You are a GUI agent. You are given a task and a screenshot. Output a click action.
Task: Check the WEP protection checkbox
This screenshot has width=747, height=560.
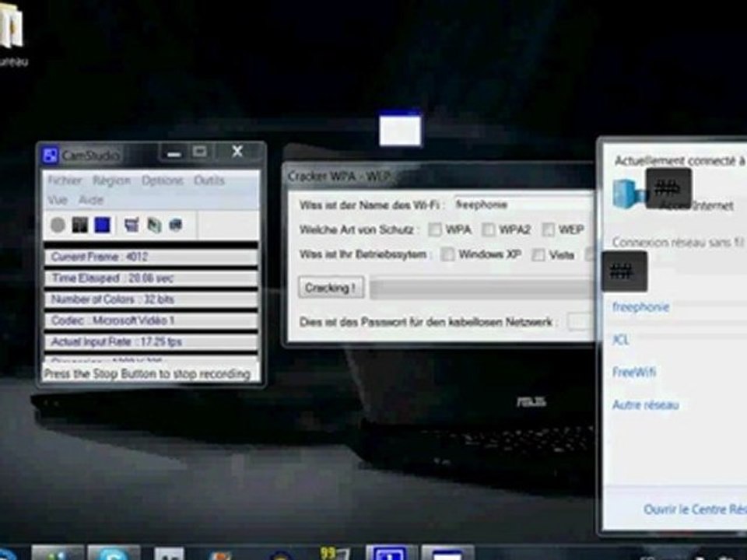(549, 229)
